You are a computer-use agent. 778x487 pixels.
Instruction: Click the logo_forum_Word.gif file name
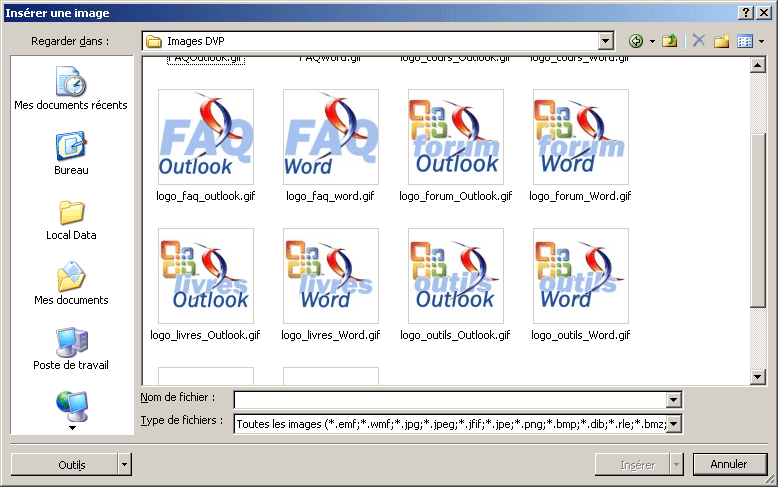pos(580,196)
